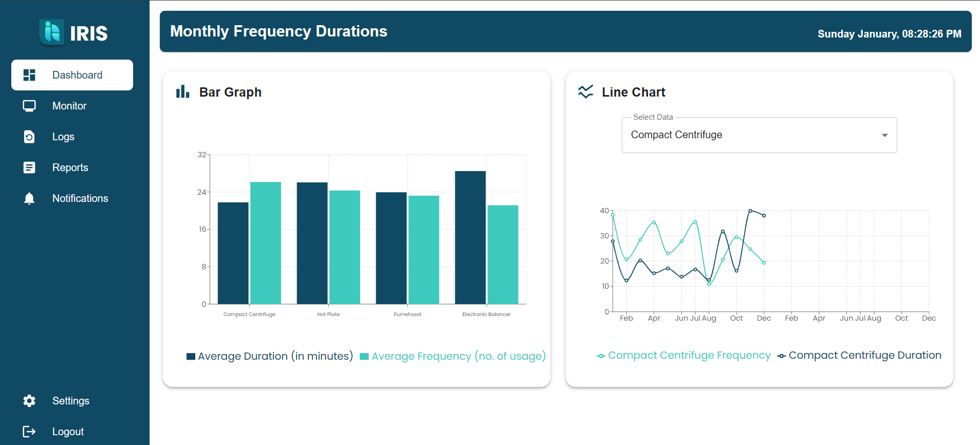Click the IRIS logo icon
Viewport: 980px width, 445px height.
pyautogui.click(x=52, y=32)
